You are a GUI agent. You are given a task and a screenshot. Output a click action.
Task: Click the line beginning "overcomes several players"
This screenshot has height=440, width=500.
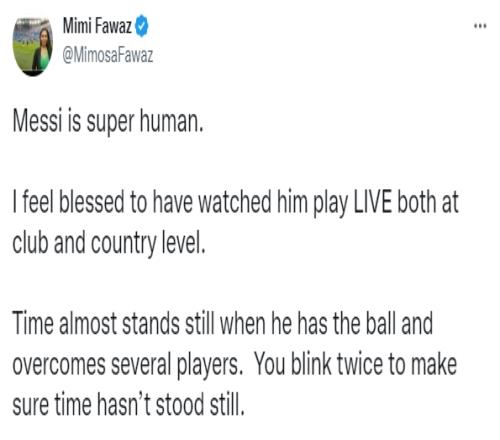click(234, 366)
